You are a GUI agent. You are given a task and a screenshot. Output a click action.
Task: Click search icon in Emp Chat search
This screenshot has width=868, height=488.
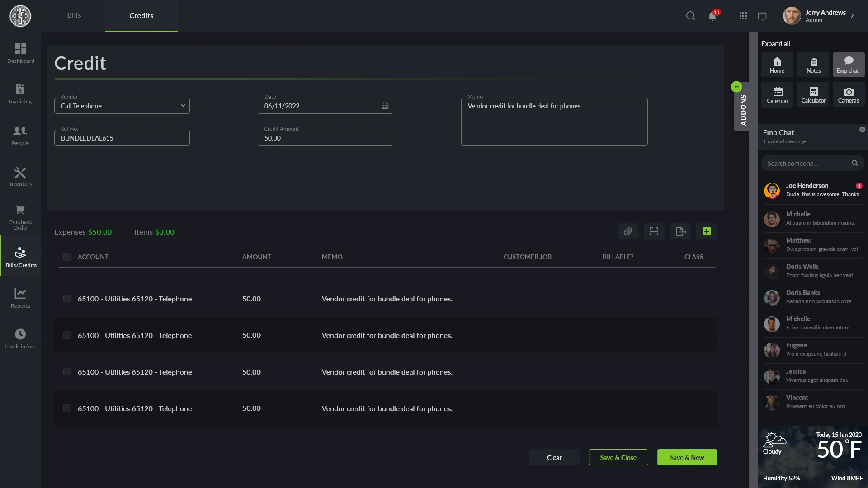point(854,163)
